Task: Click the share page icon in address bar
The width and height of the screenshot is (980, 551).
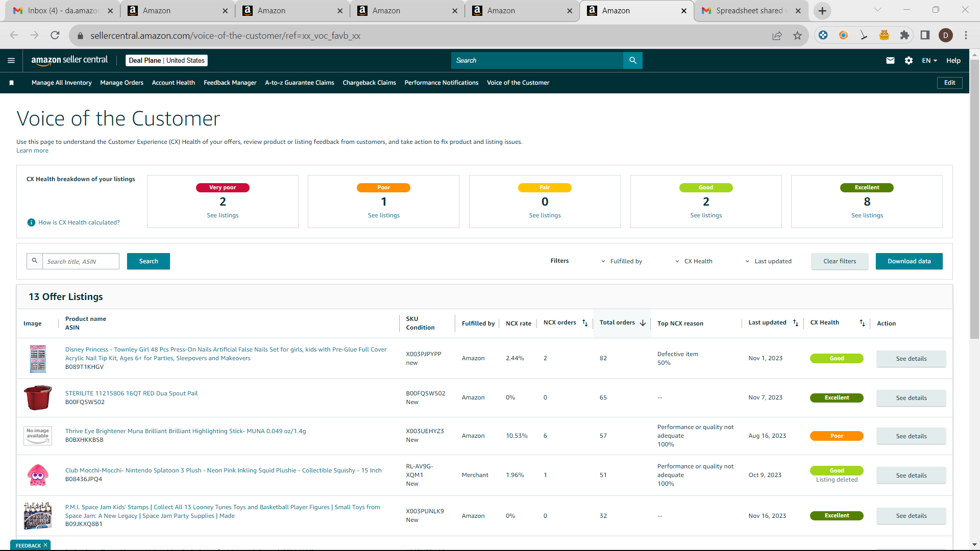Action: click(x=777, y=35)
